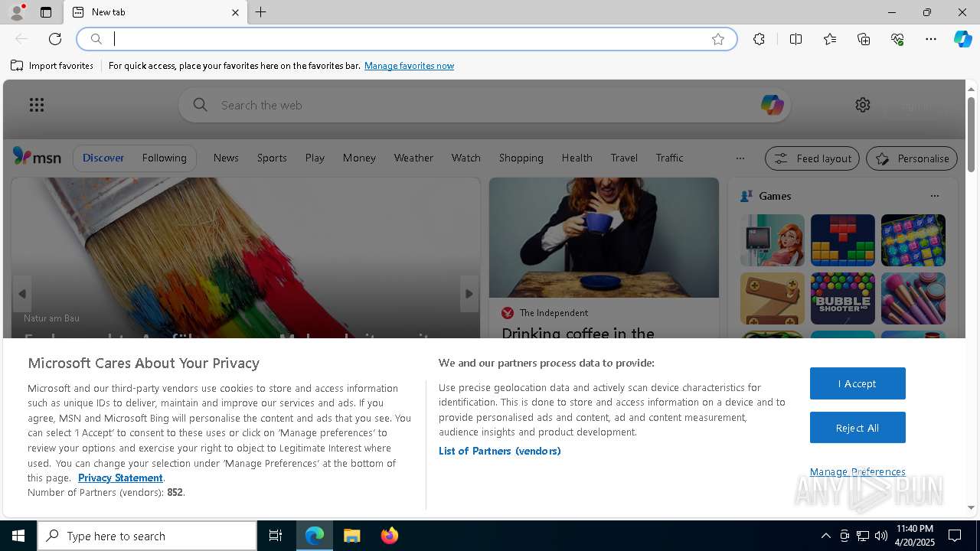Open Split screen view
Screen dimensions: 980x551
(795, 39)
